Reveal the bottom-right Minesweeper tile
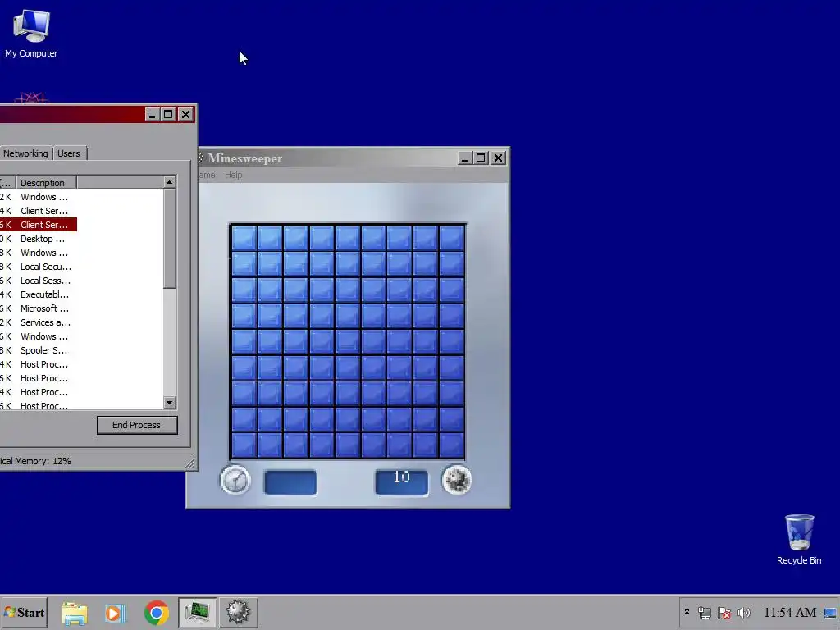 (x=451, y=445)
